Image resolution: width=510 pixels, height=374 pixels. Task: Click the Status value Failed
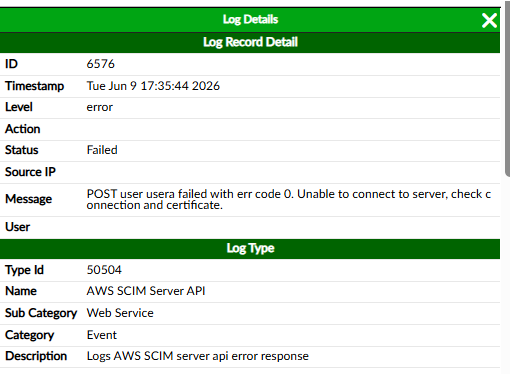[x=102, y=150]
